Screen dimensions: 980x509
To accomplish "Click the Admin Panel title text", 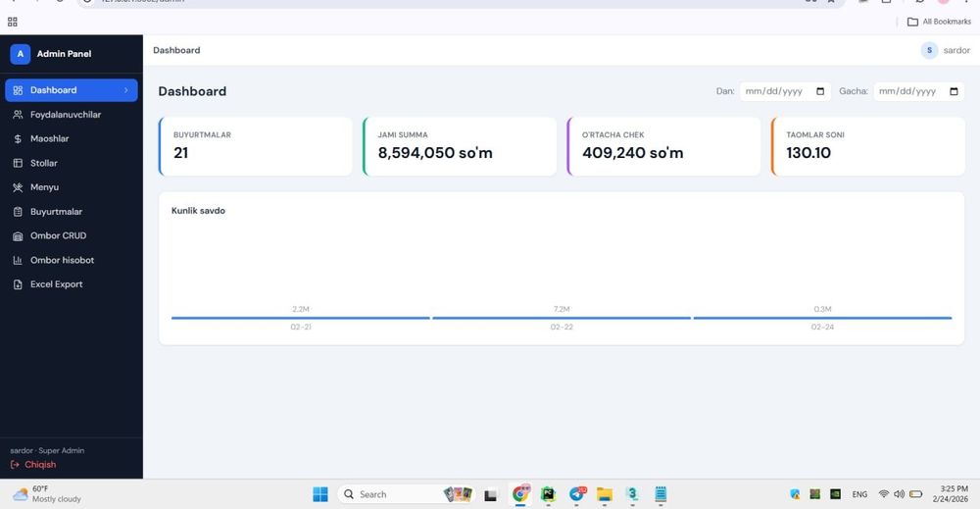I will [64, 54].
